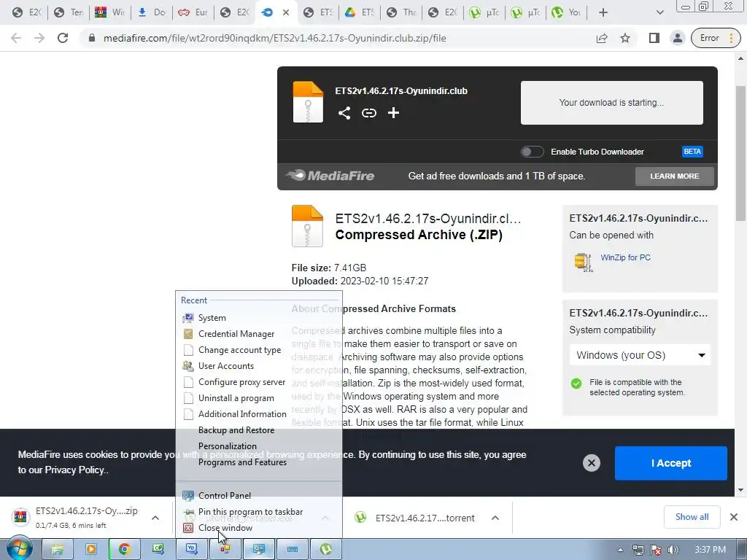
Task: Switch to the Eur gamepad tab
Action: pos(193,12)
